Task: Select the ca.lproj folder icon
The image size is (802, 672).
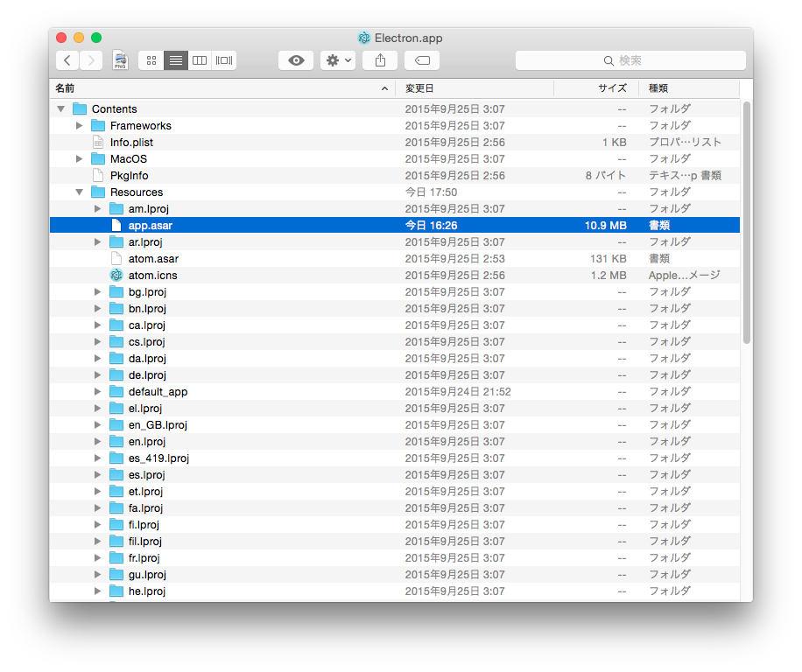Action: point(116,325)
